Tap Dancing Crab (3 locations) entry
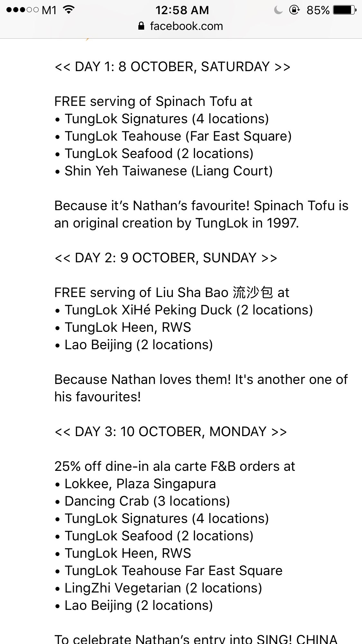The image size is (362, 644). point(147,501)
